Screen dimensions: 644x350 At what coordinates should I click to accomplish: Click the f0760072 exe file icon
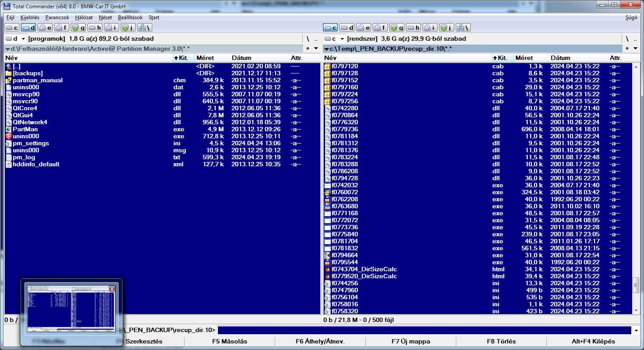(x=327, y=192)
